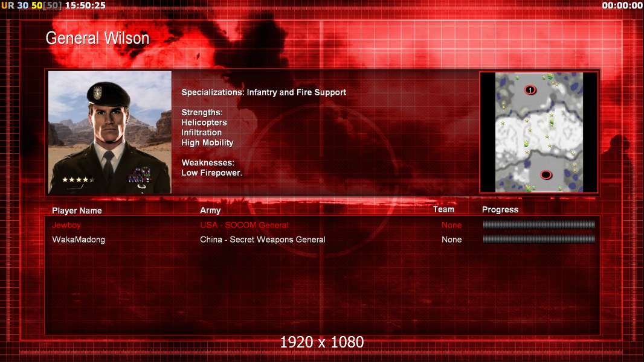Click 'Specializations: Infantry and Fire Support' text
Viewport: 644px width, 362px height.
click(x=263, y=92)
